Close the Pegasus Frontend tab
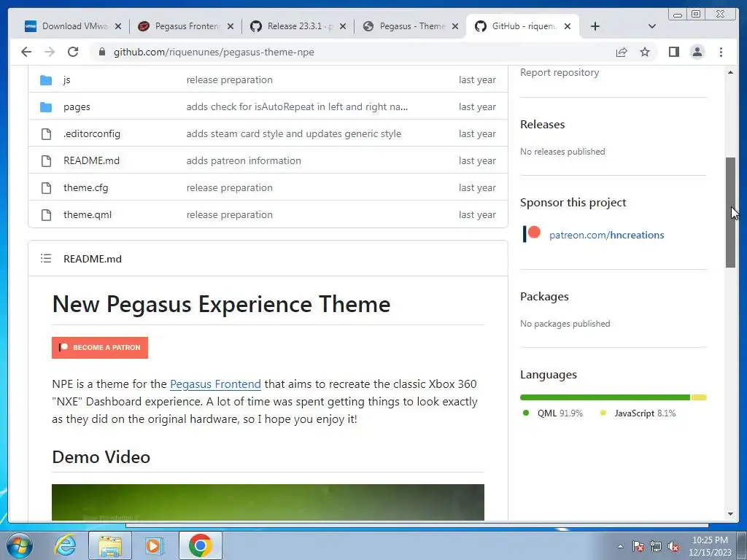The image size is (747, 560). coord(231,26)
